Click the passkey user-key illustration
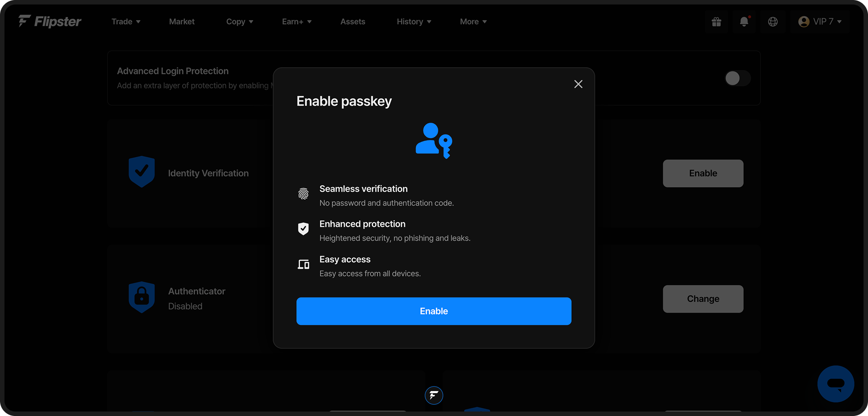 (434, 141)
